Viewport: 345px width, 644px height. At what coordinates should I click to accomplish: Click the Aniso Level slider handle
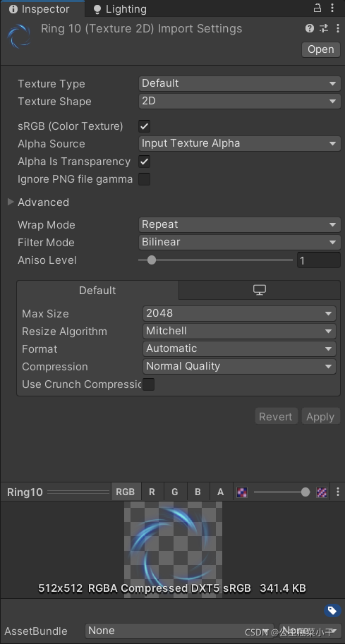pos(152,260)
